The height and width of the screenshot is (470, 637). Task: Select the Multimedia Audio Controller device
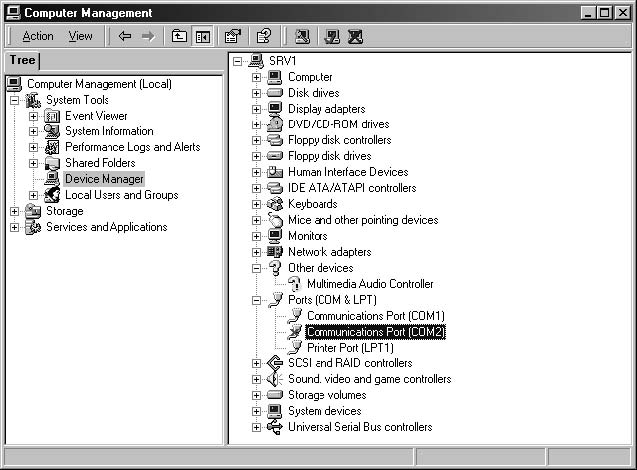pyautogui.click(x=370, y=284)
